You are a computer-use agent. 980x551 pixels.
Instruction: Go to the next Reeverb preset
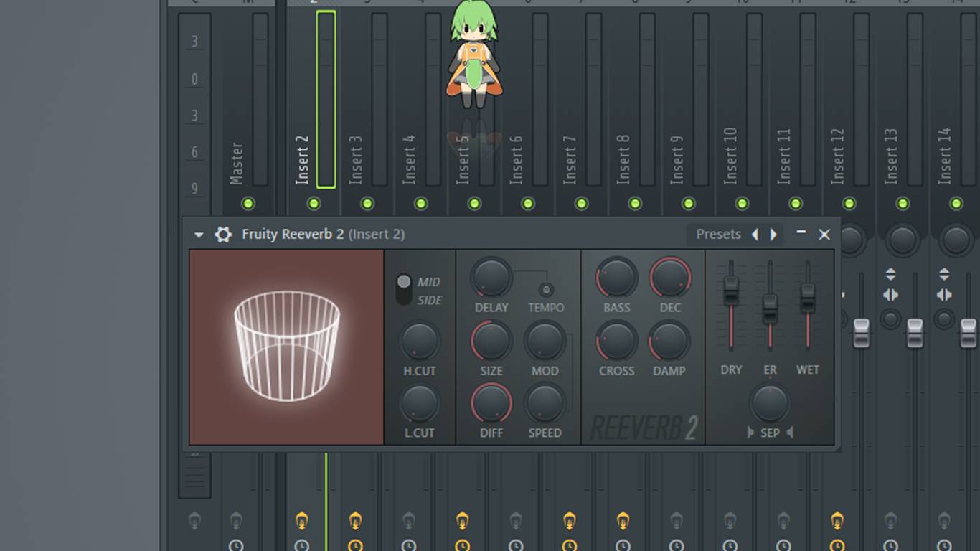tap(773, 235)
